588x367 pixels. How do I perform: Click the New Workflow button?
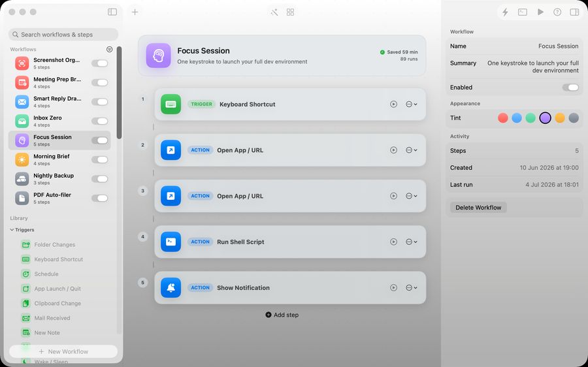coord(63,351)
